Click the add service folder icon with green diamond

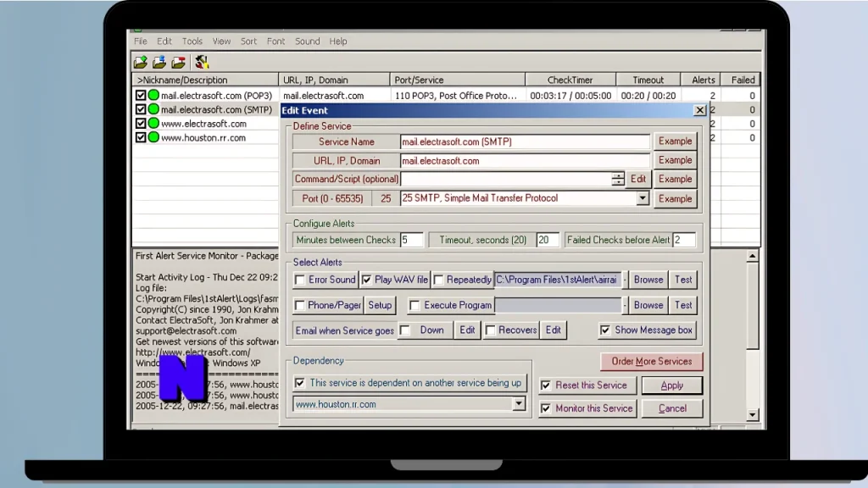tap(141, 62)
